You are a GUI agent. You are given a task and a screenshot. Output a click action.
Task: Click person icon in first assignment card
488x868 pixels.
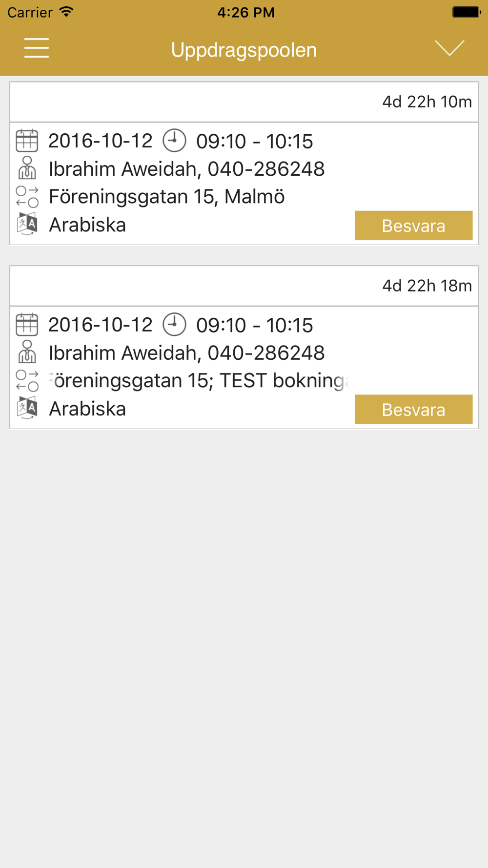[27, 168]
